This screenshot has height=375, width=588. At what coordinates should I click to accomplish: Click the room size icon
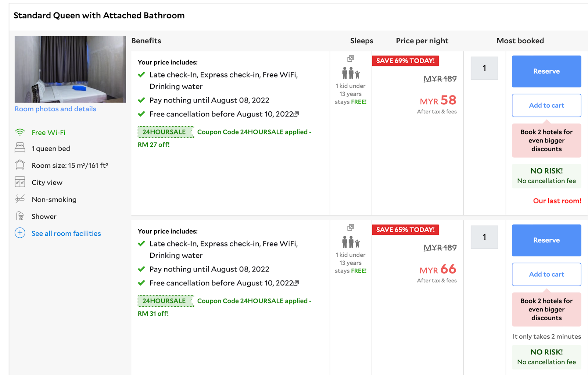coord(20,165)
